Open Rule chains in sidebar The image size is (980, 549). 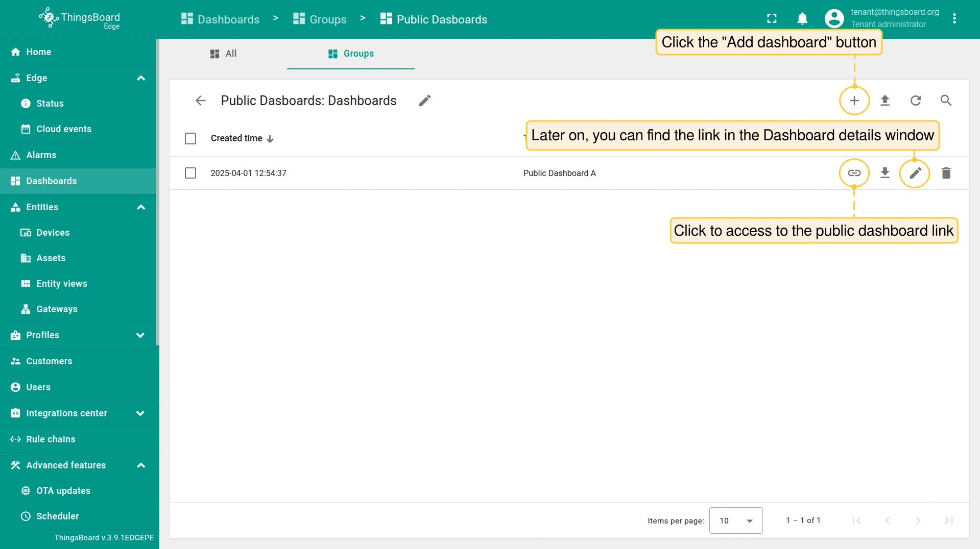pos(51,439)
